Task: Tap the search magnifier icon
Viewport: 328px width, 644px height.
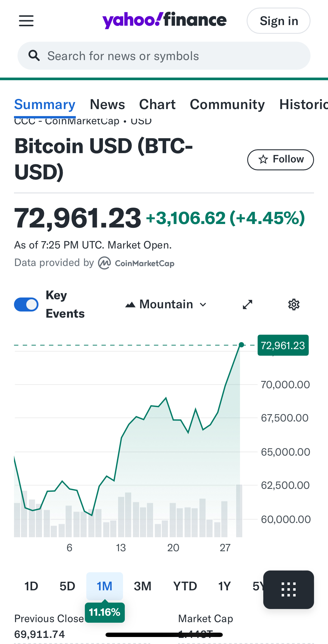Action: [34, 55]
